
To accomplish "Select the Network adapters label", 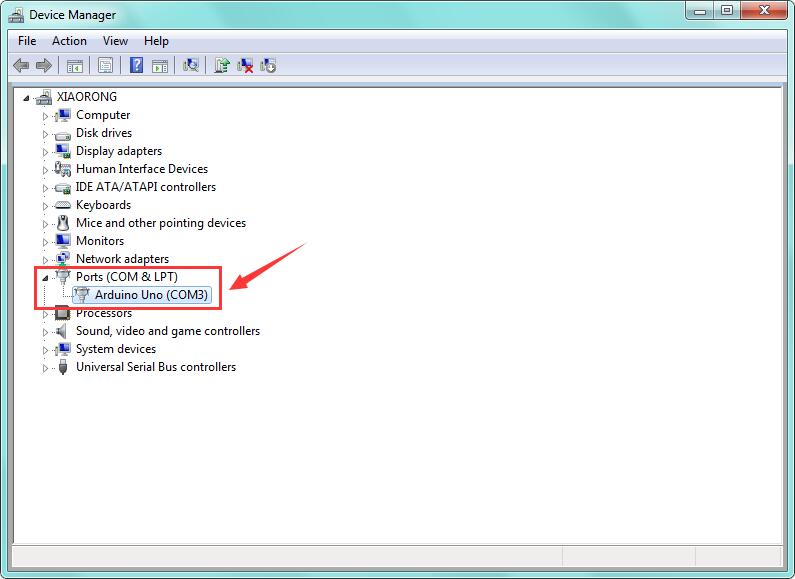I will click(122, 259).
